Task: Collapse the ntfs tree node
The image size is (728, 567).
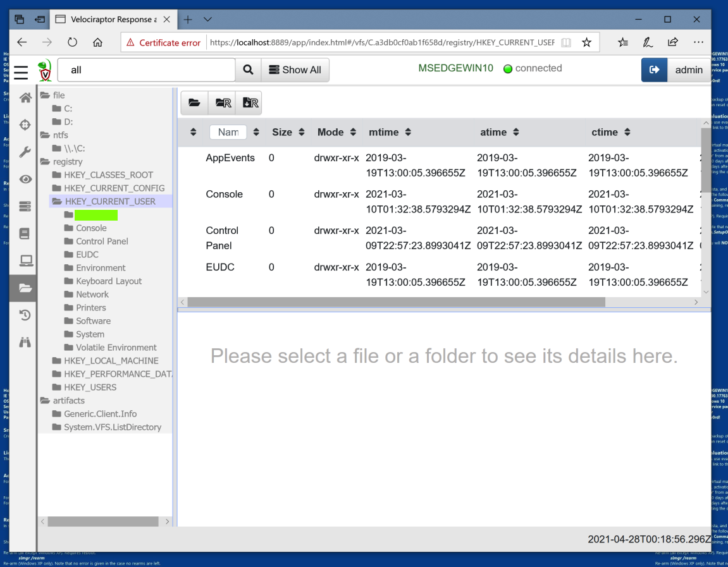Action: click(54, 135)
